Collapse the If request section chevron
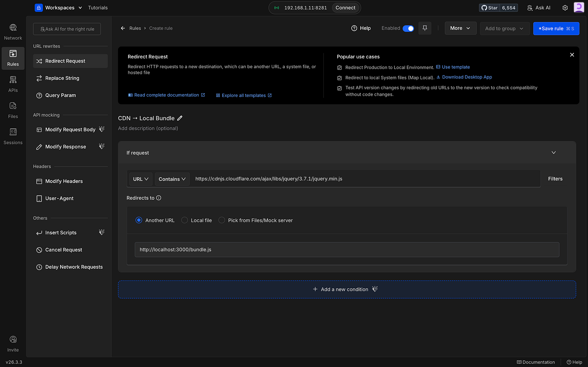Image resolution: width=588 pixels, height=367 pixels. pos(554,152)
